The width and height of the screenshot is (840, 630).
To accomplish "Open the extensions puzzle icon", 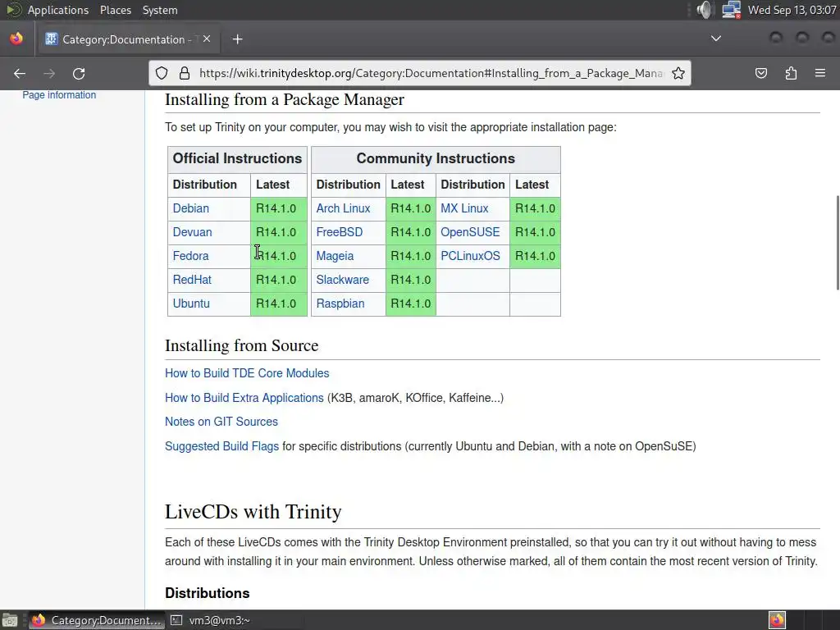I will (x=791, y=73).
